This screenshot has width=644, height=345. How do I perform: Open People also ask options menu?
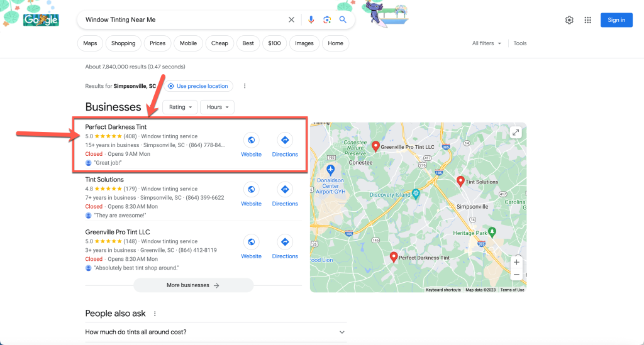(x=155, y=314)
